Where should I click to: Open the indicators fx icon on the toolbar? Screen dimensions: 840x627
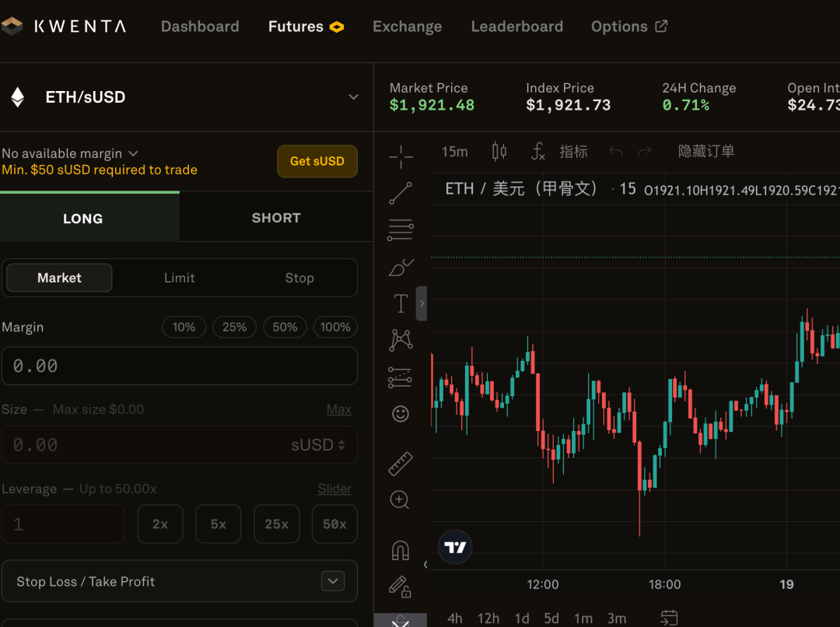point(537,151)
